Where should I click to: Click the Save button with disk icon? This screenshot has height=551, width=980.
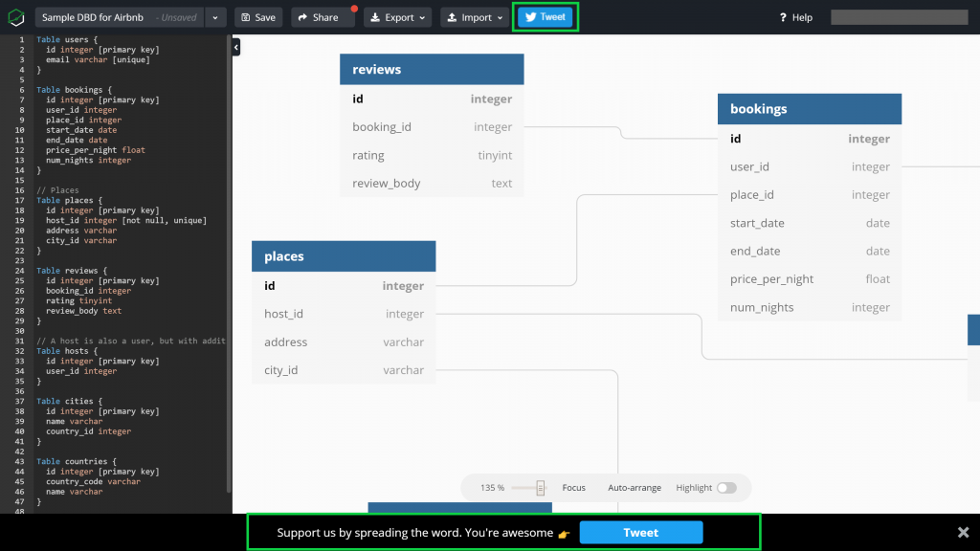click(x=257, y=17)
